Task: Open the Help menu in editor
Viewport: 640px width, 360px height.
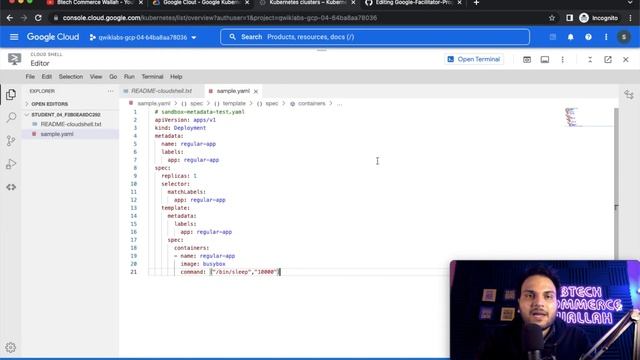Action: click(176, 77)
